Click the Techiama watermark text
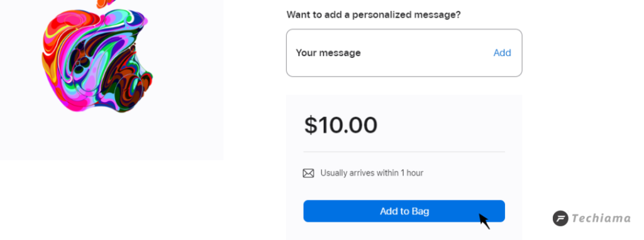Screen dimensions: 644x240 601,218
